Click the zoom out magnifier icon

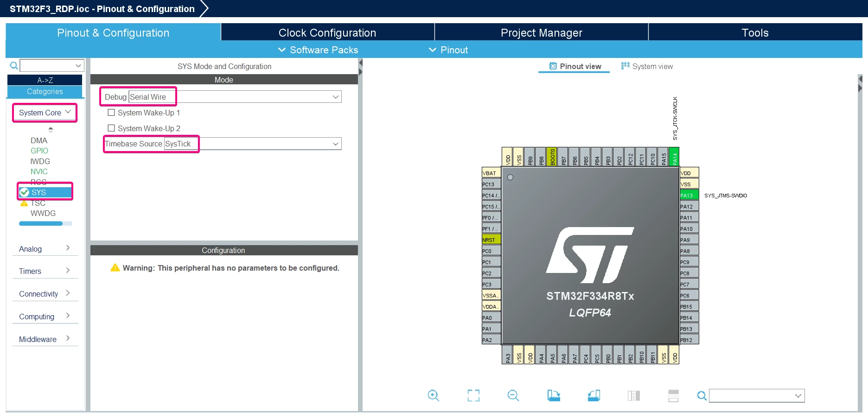pos(513,395)
